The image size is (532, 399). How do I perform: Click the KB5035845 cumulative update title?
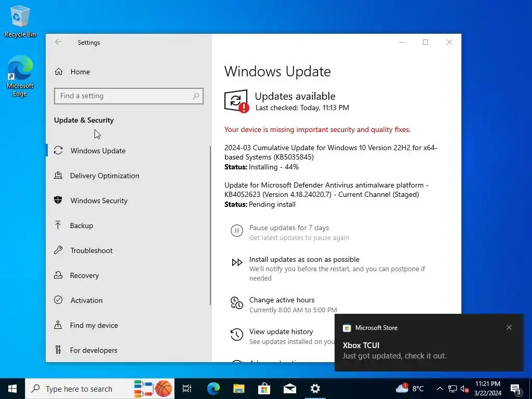tap(331, 152)
